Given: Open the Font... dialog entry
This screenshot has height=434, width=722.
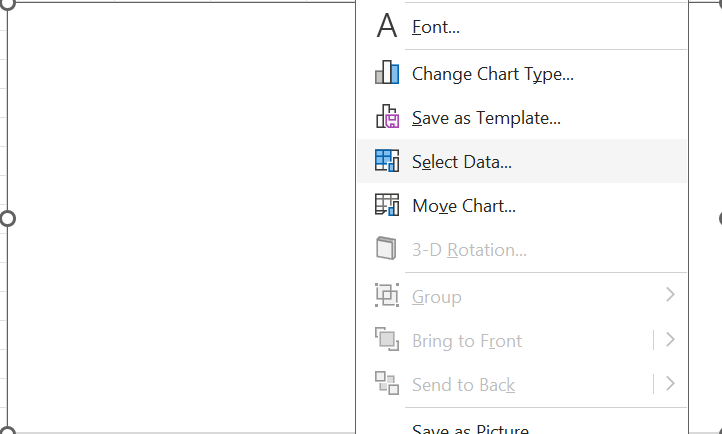Looking at the screenshot, I should pyautogui.click(x=436, y=27).
